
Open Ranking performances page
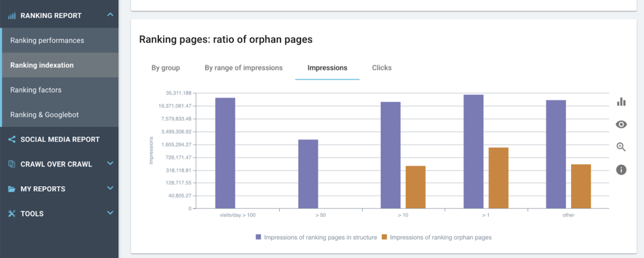[x=47, y=40]
